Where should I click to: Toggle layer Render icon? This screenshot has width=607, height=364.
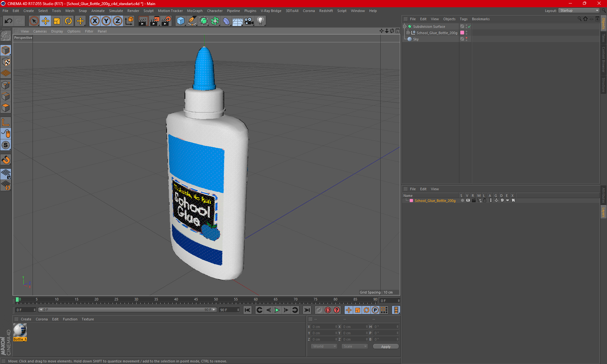[x=474, y=200]
